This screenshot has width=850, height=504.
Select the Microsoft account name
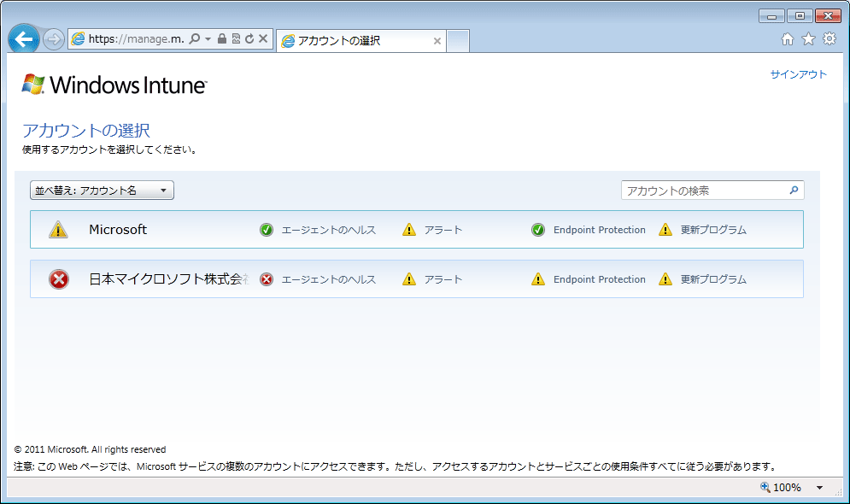(118, 230)
